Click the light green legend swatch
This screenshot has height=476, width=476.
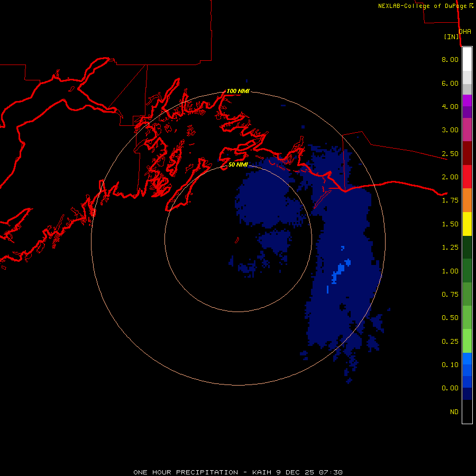coord(467,341)
